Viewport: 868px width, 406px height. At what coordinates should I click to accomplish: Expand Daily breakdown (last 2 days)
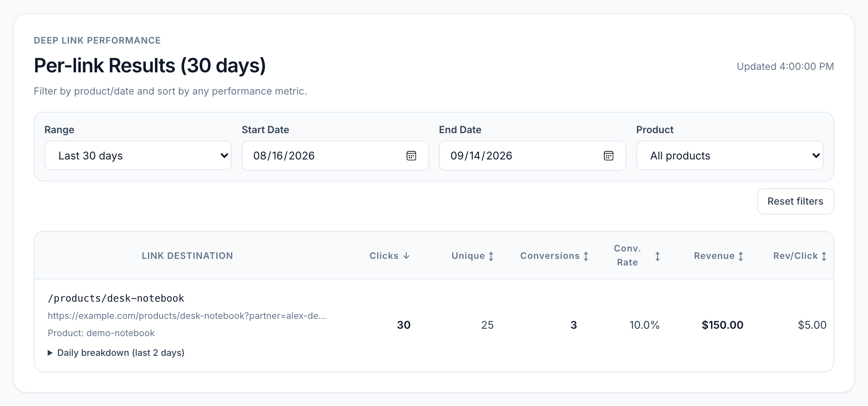(x=116, y=353)
